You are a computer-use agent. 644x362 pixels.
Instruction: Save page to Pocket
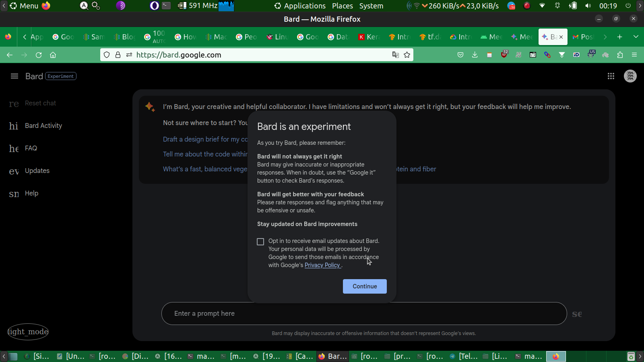460,55
